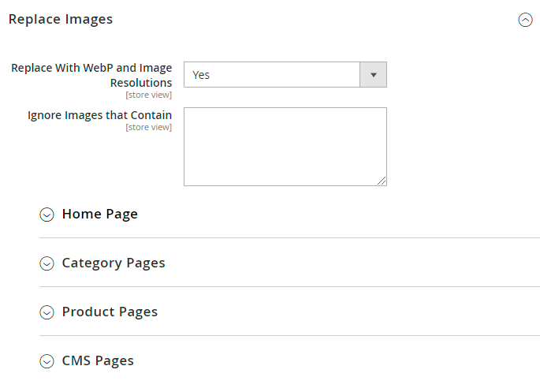Viewport: 540px width, 392px height.
Task: Collapse the Replace Images section chevron
Action: (525, 21)
